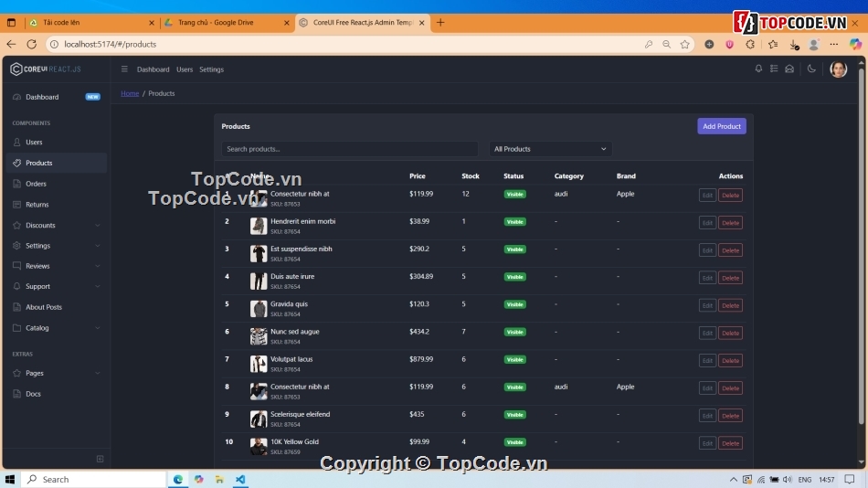Viewport: 868px width, 488px height.
Task: Edit the 10K Yellow Gold product
Action: click(707, 443)
